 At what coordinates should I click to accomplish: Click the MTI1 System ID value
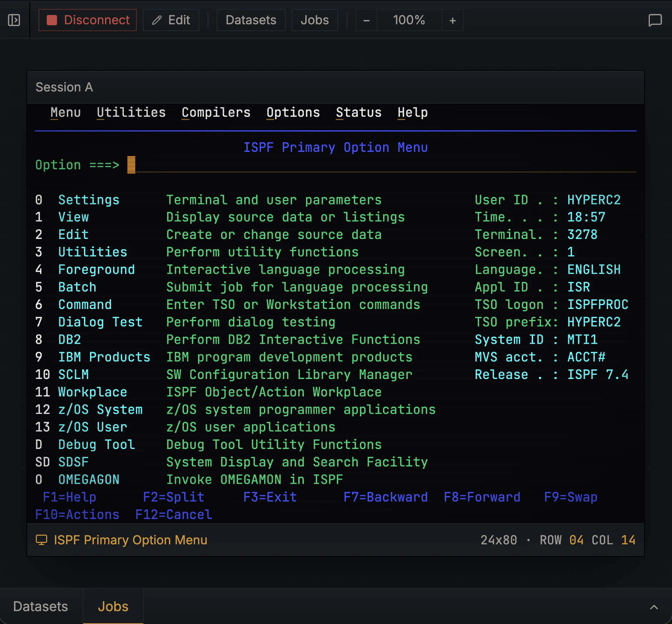(582, 340)
